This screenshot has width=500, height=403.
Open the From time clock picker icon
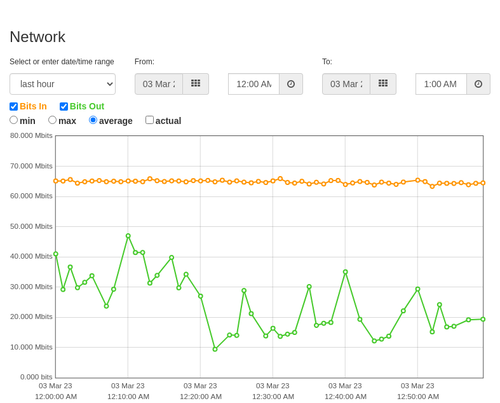pos(291,84)
